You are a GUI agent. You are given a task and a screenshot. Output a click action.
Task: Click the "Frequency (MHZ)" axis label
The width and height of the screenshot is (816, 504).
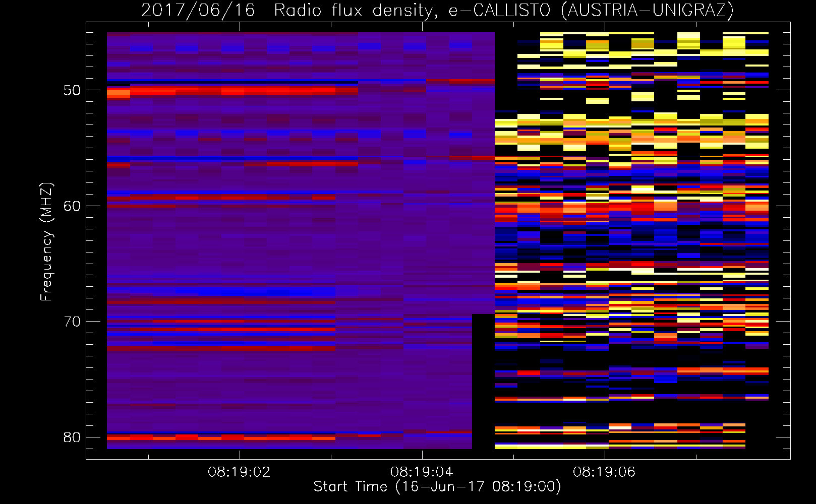(46, 241)
